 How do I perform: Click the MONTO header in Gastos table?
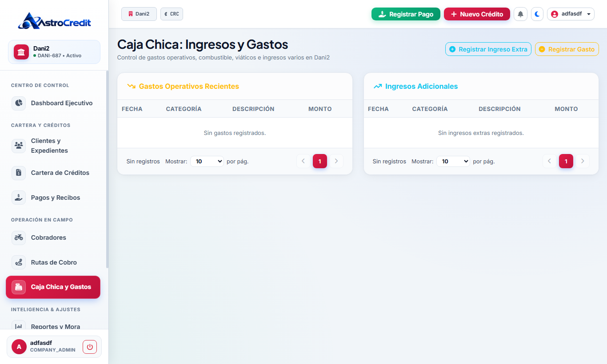(320, 109)
